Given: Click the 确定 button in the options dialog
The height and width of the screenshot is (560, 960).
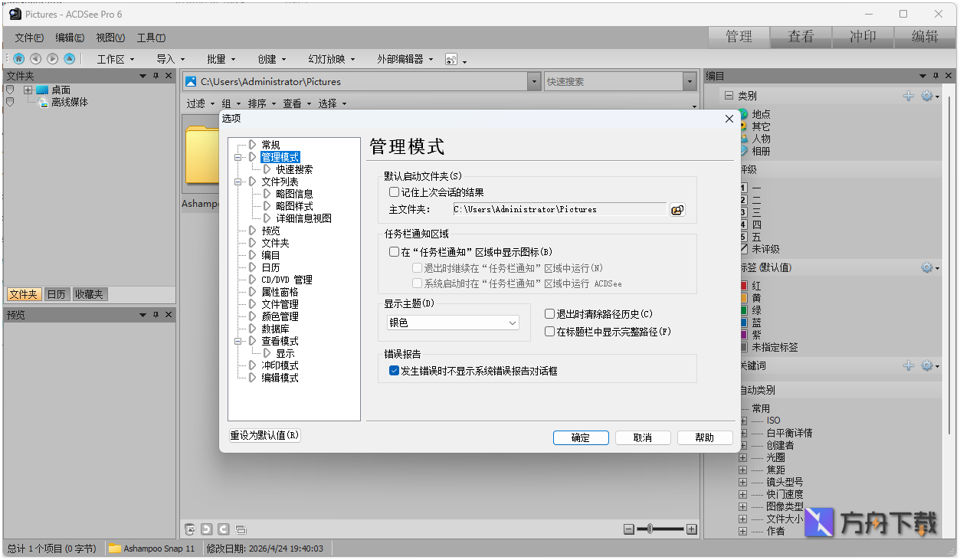Looking at the screenshot, I should tap(580, 437).
